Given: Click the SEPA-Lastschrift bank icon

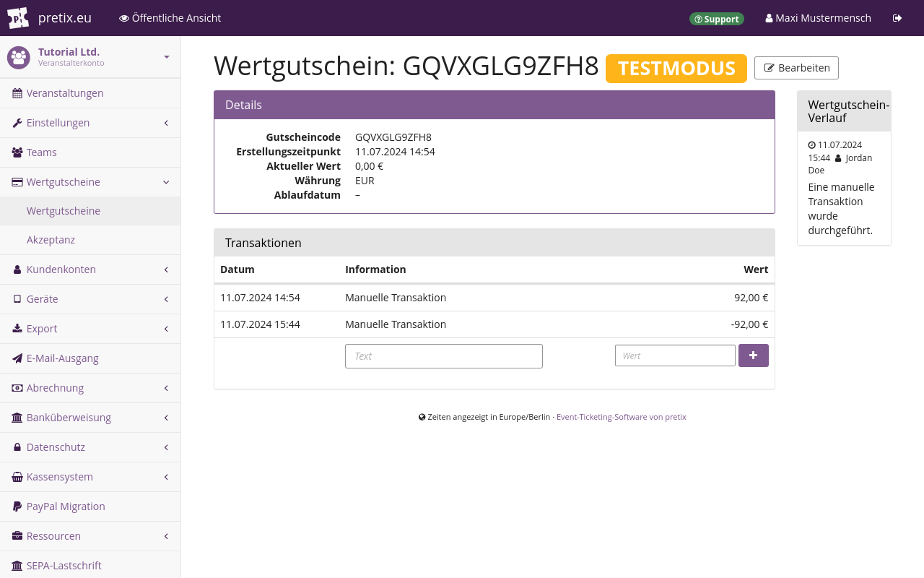Looking at the screenshot, I should (x=17, y=566).
